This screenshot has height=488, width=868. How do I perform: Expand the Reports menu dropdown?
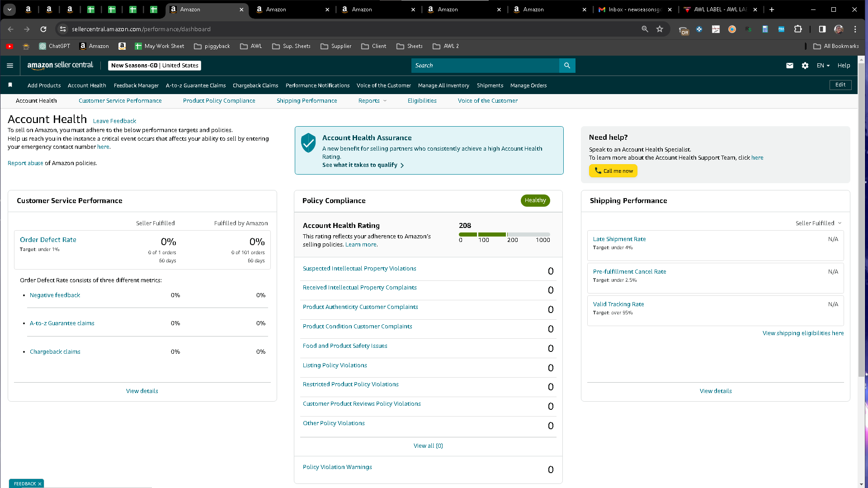[373, 101]
